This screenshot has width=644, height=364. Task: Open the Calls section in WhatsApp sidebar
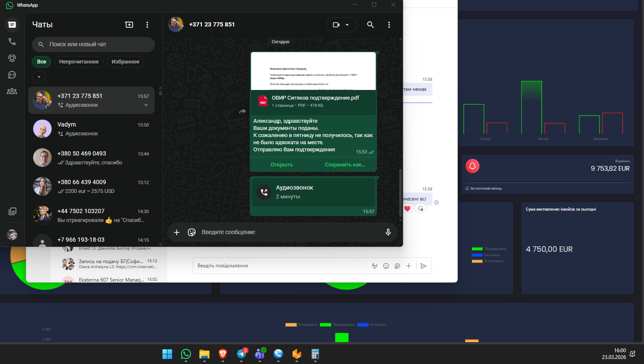[12, 42]
